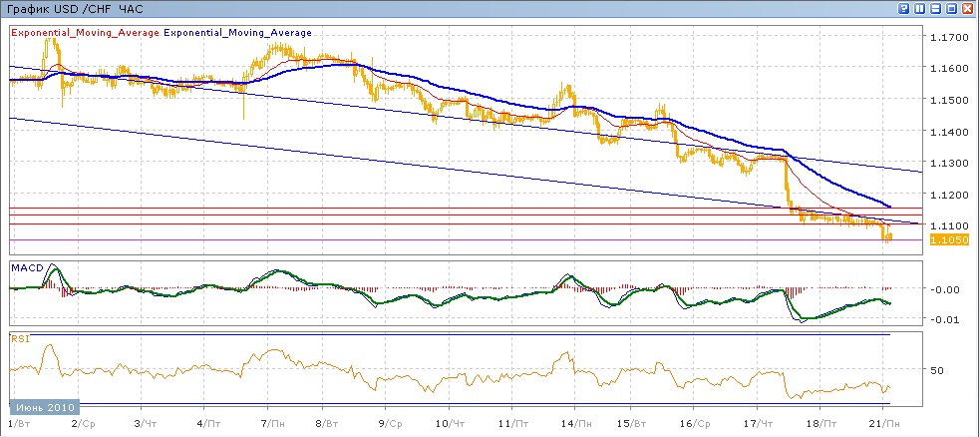Click the tile windows horizontally icon
The width and height of the screenshot is (980, 437).
click(x=936, y=8)
